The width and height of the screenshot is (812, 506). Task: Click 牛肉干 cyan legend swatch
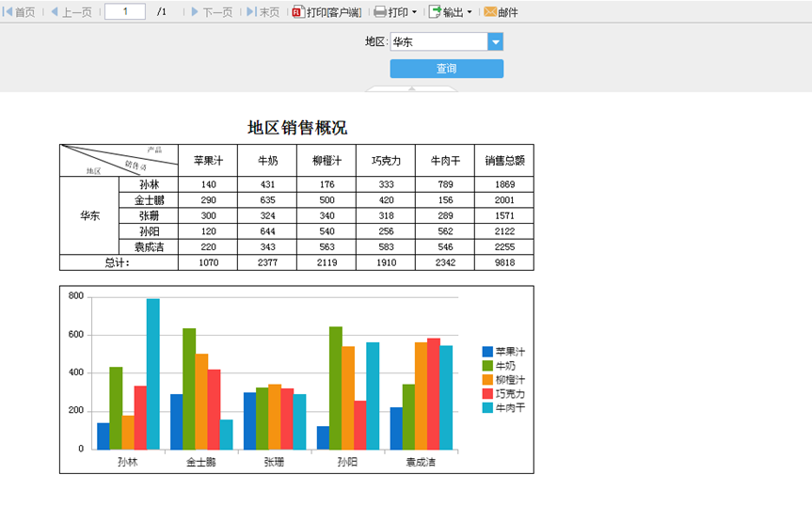(487, 407)
